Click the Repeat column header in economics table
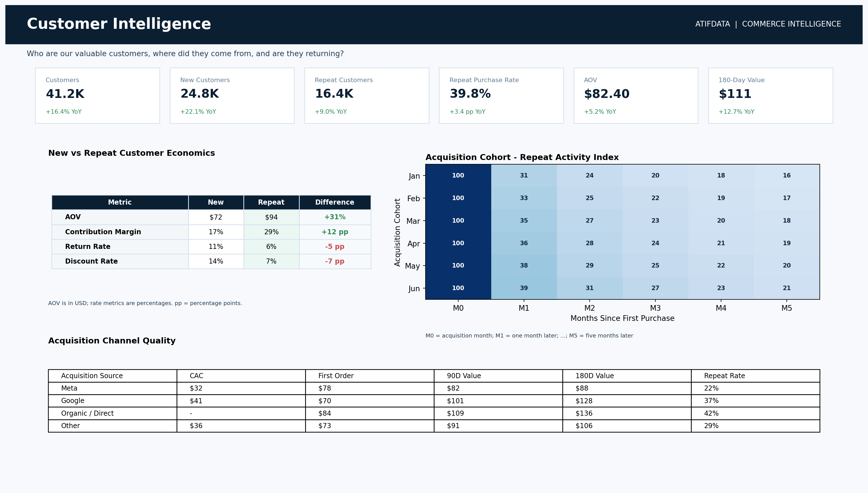Screen dimensions: 868x493 (x=271, y=202)
